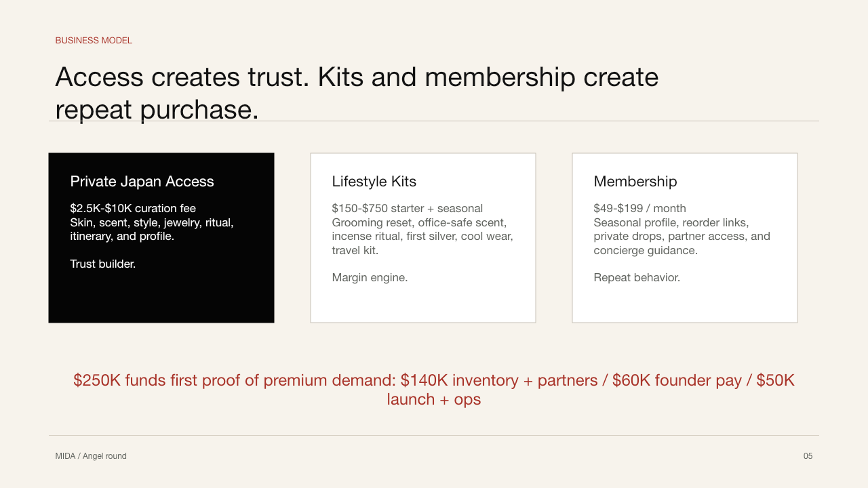Viewport: 868px width, 488px height.
Task: Click the MIDA / Angel round footer
Action: click(91, 456)
